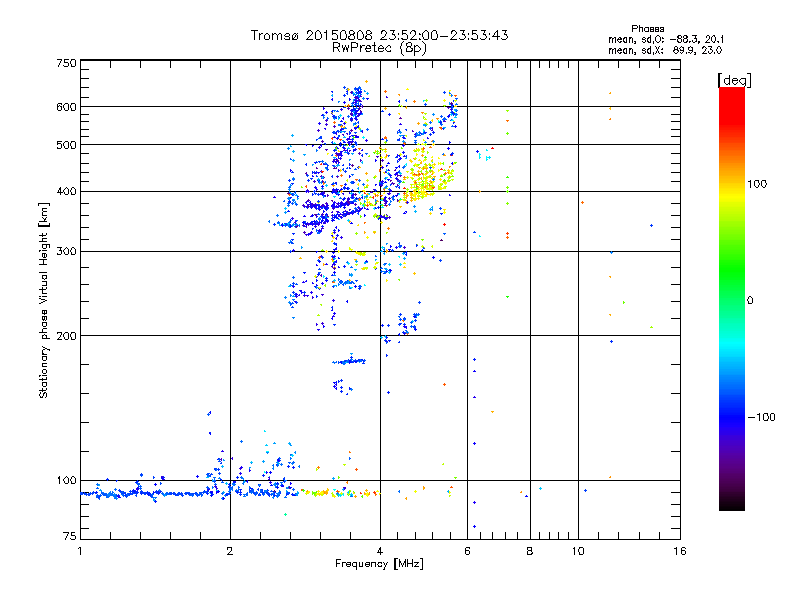Click the 'mean, sd,O: -88.3, 20.1' line
Image resolution: width=800 pixels, height=600 pixels.
[x=666, y=39]
